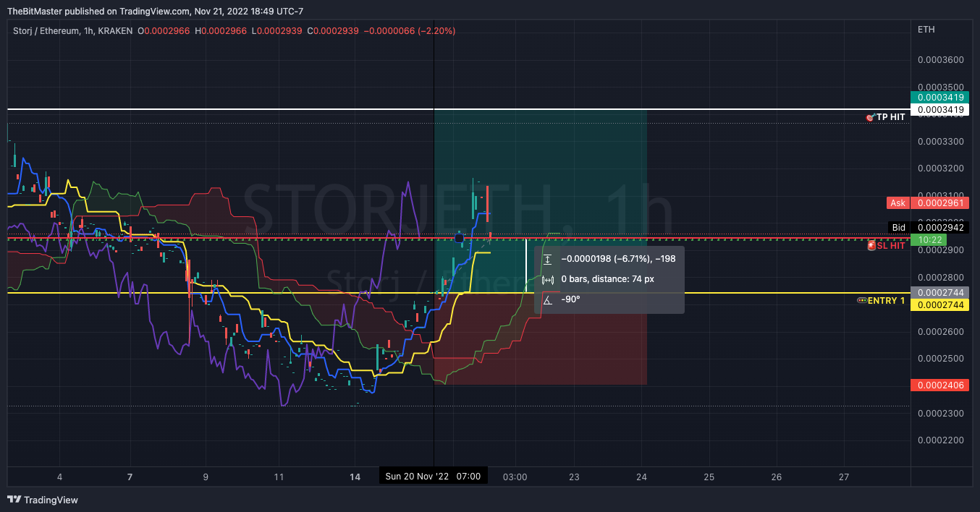Screen dimensions: 980x512
Task: Click the 0.0003200 price axis label
Action: click(940, 168)
